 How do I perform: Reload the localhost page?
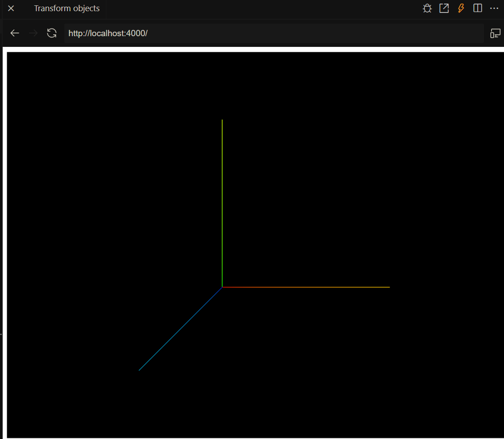[x=52, y=33]
